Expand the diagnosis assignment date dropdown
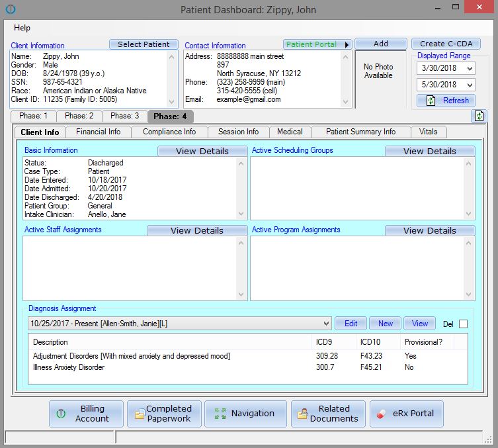498x448 pixels. (325, 324)
